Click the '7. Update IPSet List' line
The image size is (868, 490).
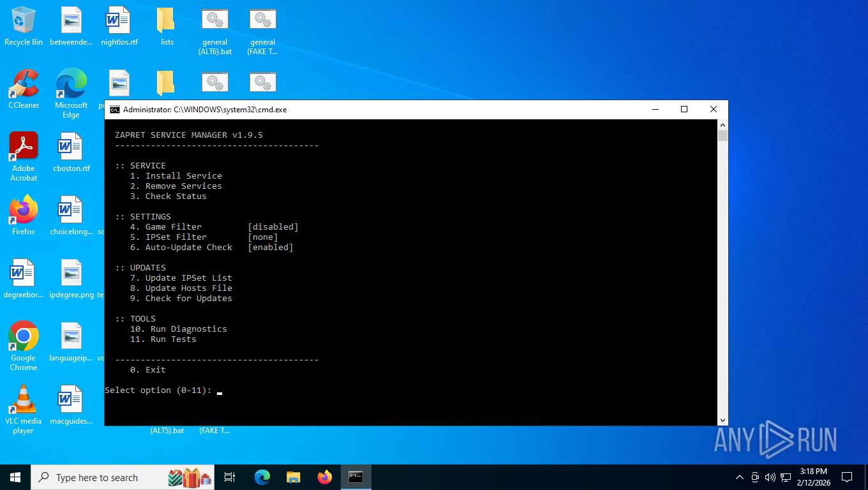(181, 278)
